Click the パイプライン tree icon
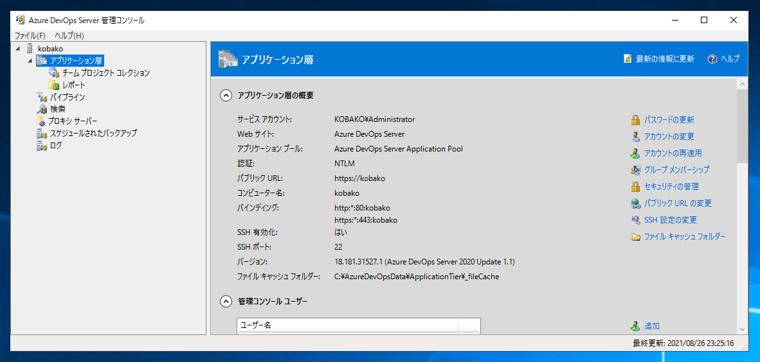 click(42, 97)
